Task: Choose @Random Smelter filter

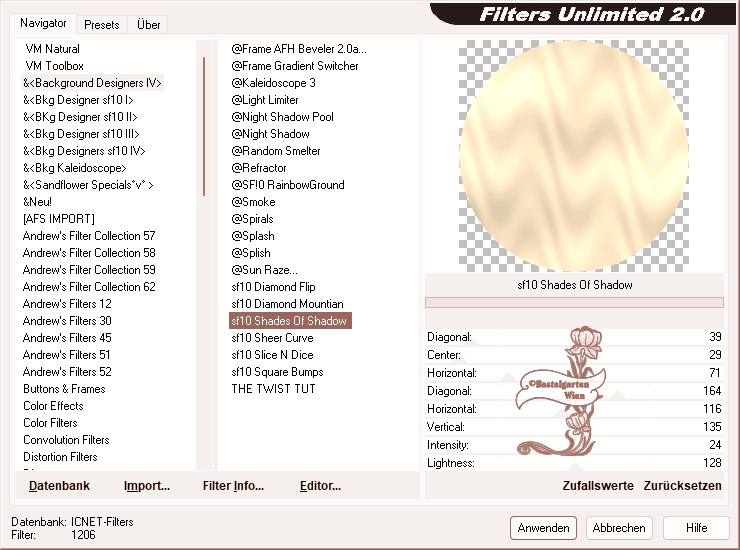Action: click(x=276, y=151)
